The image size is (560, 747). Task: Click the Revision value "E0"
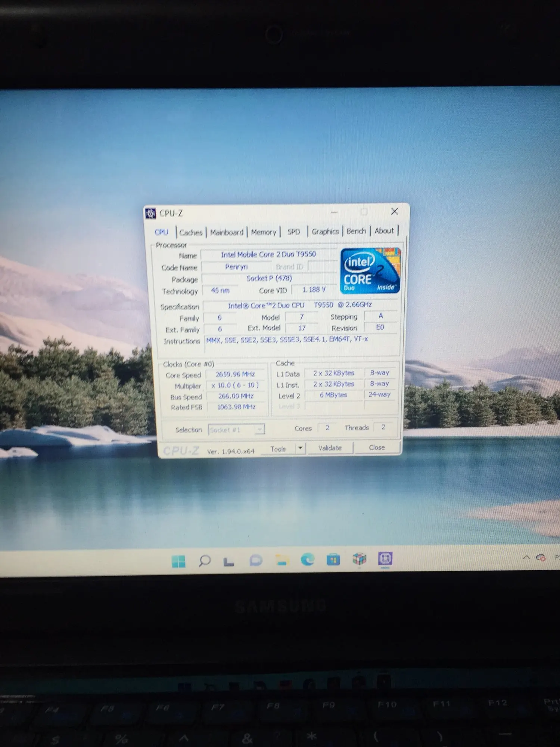(380, 327)
